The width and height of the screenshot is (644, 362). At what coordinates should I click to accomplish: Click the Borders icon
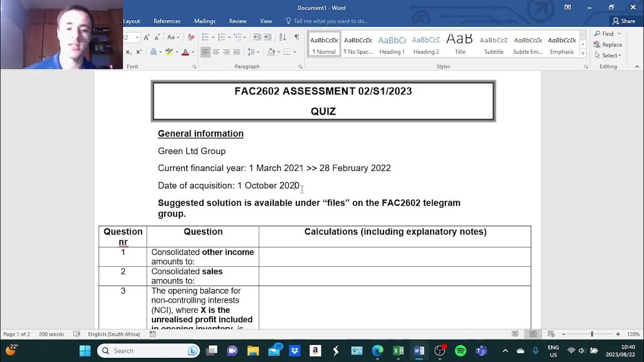coord(287,52)
